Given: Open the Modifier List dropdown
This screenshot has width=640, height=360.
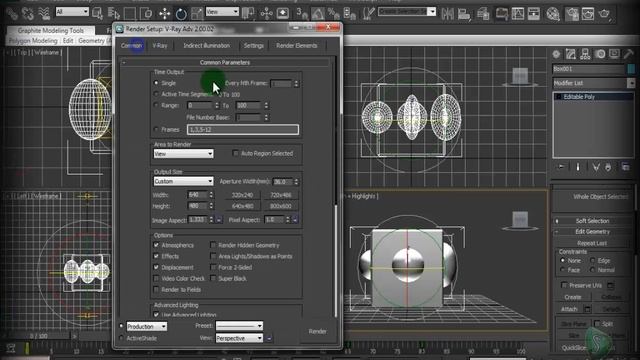Looking at the screenshot, I should (x=593, y=83).
